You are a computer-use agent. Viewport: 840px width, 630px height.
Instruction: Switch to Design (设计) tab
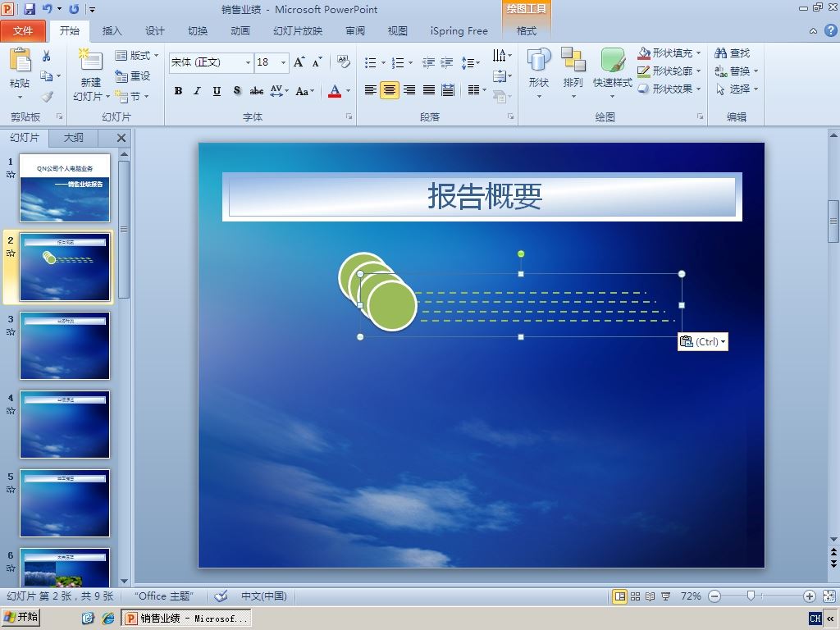click(155, 31)
